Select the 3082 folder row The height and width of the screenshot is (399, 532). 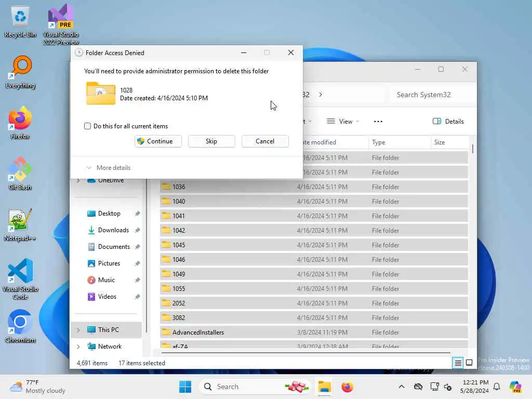tap(314, 317)
